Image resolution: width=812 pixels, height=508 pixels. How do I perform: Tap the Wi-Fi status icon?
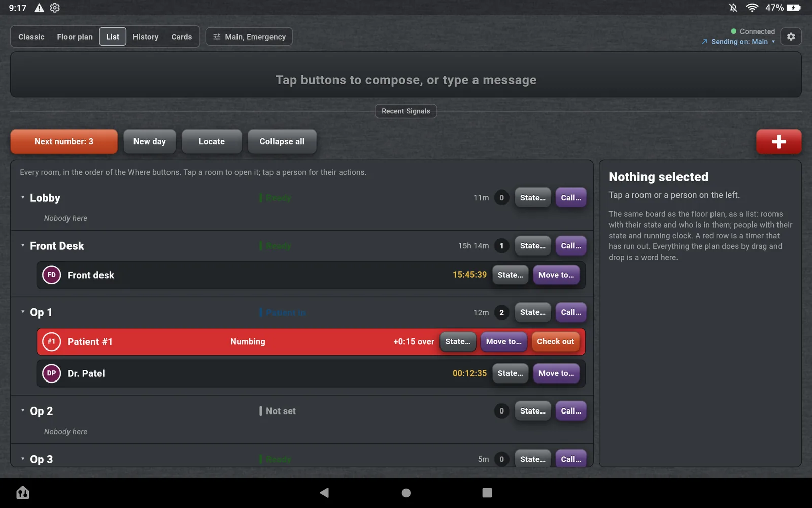[752, 8]
